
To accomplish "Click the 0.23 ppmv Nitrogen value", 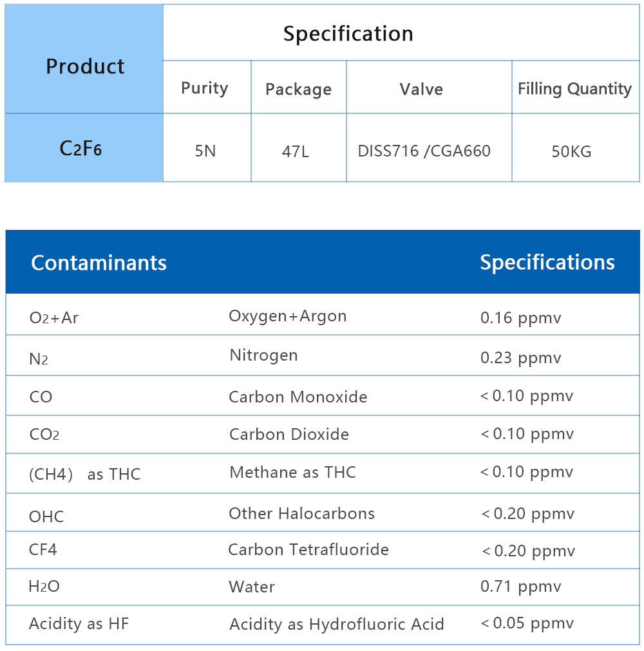I will pyautogui.click(x=520, y=357).
